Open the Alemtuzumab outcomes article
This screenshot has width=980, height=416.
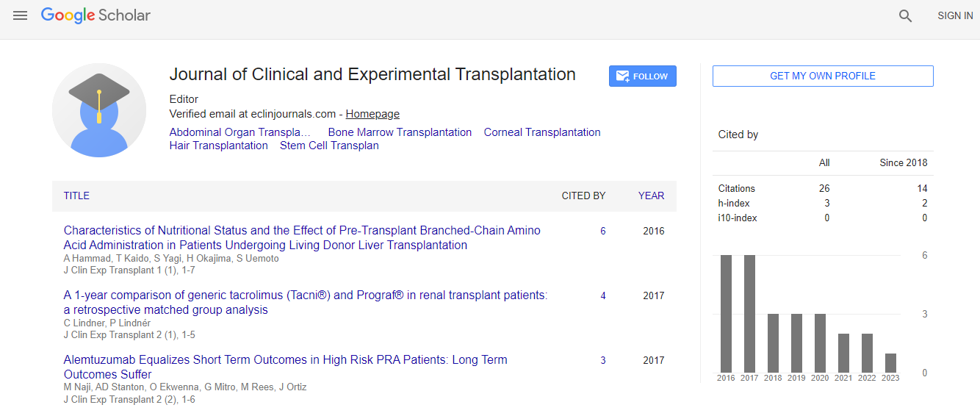pyautogui.click(x=285, y=367)
